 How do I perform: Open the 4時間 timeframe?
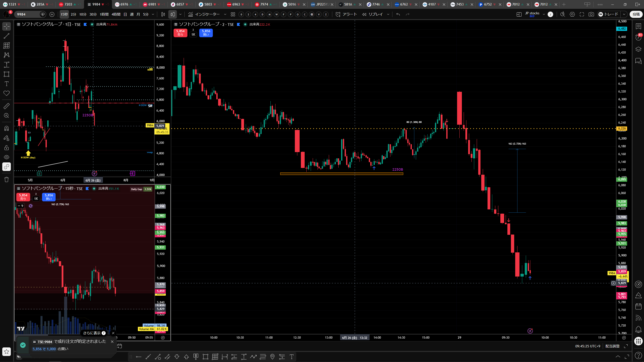[116, 14]
